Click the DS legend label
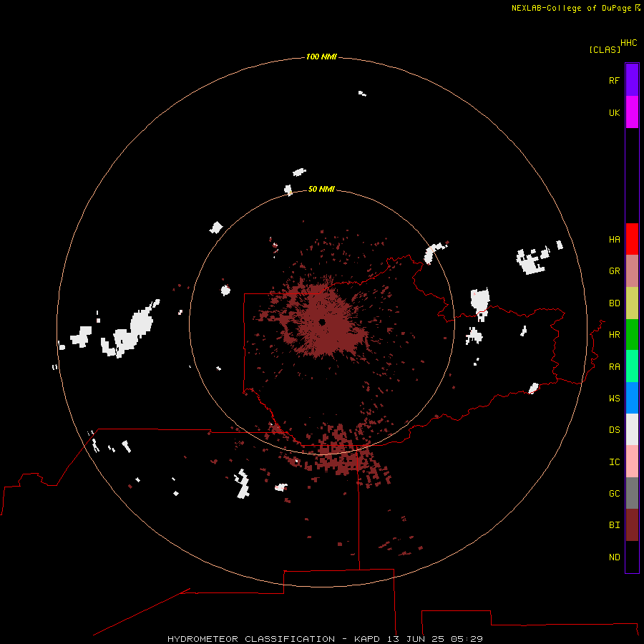The image size is (644, 644). 614,430
